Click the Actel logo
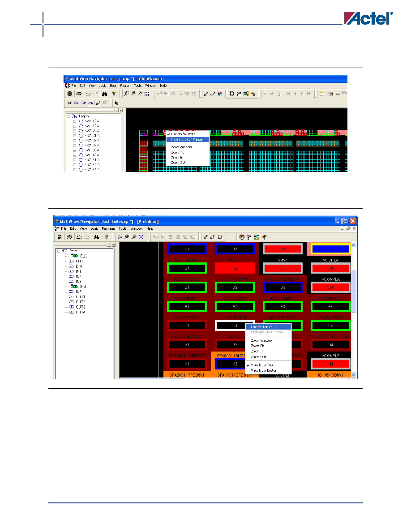The image size is (411, 532). (368, 18)
